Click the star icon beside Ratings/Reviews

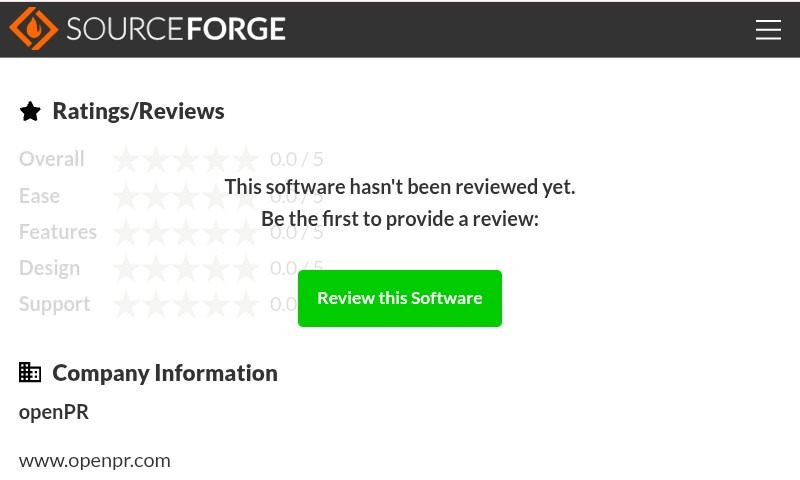click(x=30, y=111)
